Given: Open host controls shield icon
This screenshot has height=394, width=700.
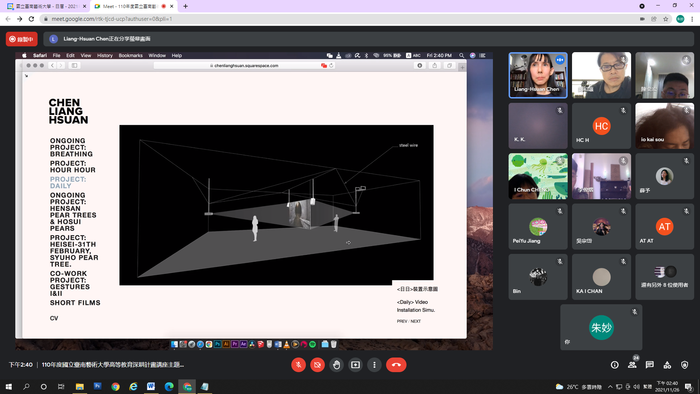Looking at the screenshot, I should coord(684,365).
